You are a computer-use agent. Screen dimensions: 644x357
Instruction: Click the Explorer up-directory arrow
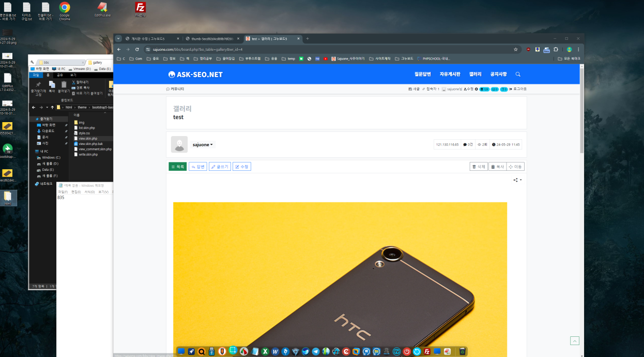(x=52, y=108)
